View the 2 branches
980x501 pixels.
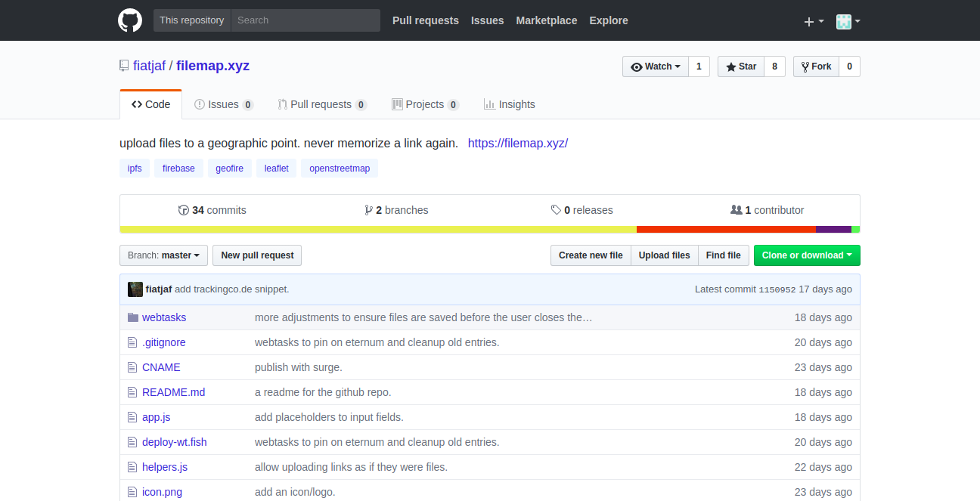pos(397,210)
